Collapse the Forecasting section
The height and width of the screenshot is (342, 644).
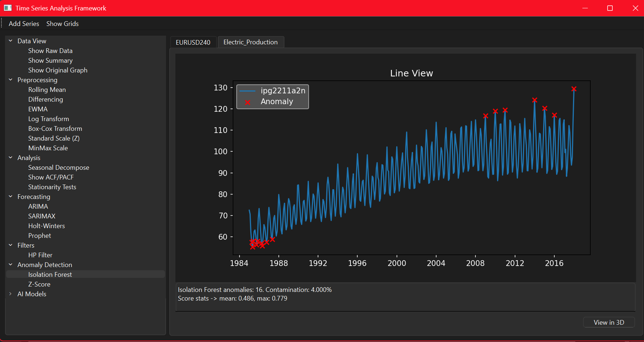coord(10,196)
